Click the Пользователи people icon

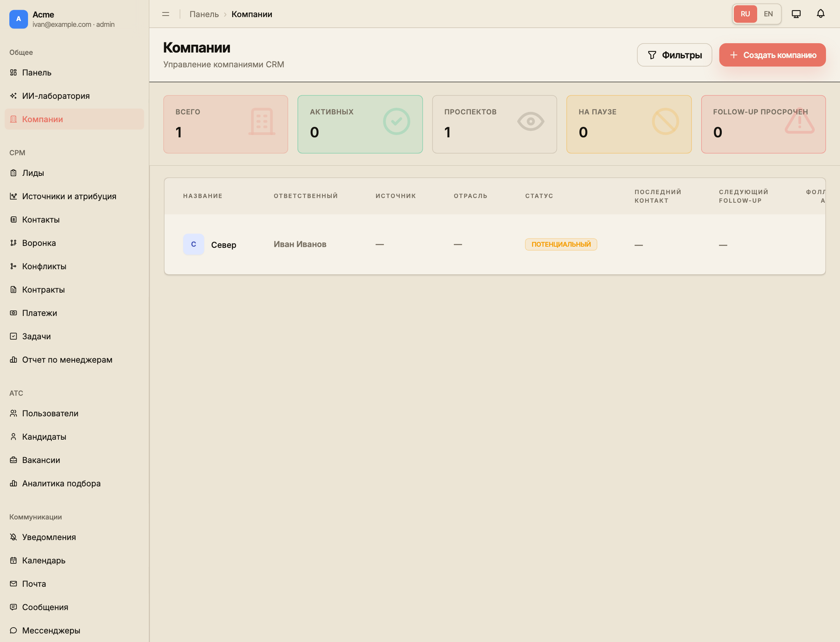click(13, 413)
